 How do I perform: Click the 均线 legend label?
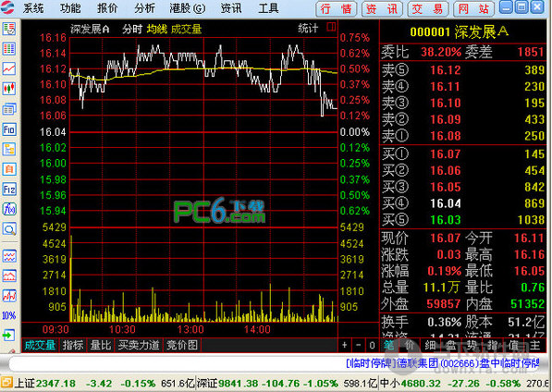tap(156, 29)
